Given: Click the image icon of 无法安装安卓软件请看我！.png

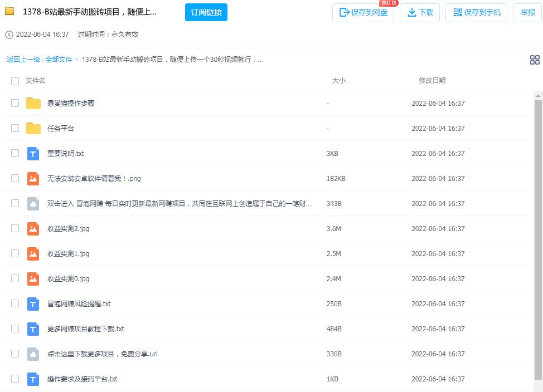Looking at the screenshot, I should pos(33,179).
